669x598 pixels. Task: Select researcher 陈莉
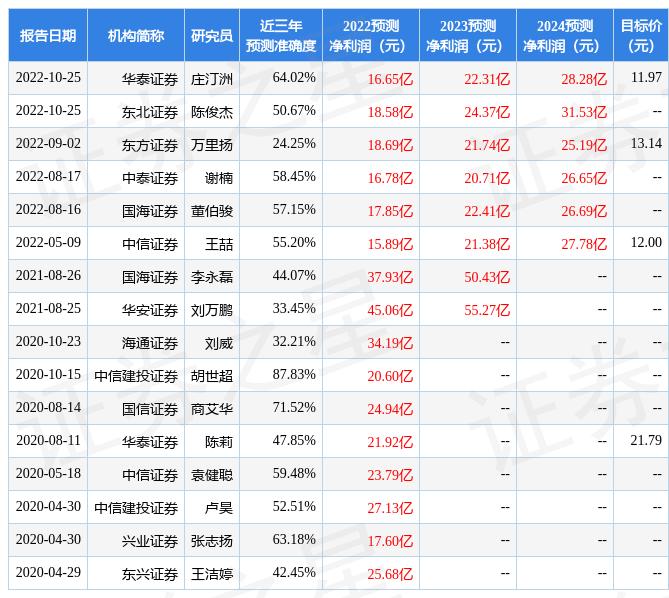pyautogui.click(x=219, y=442)
